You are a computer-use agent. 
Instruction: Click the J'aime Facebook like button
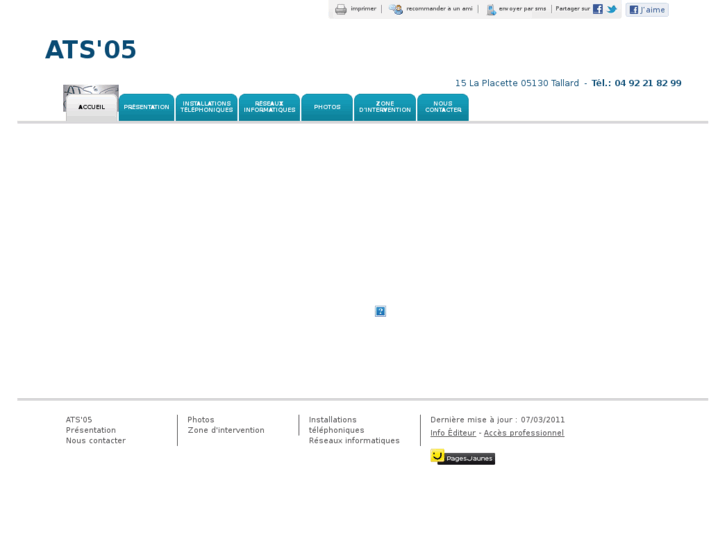click(x=647, y=10)
